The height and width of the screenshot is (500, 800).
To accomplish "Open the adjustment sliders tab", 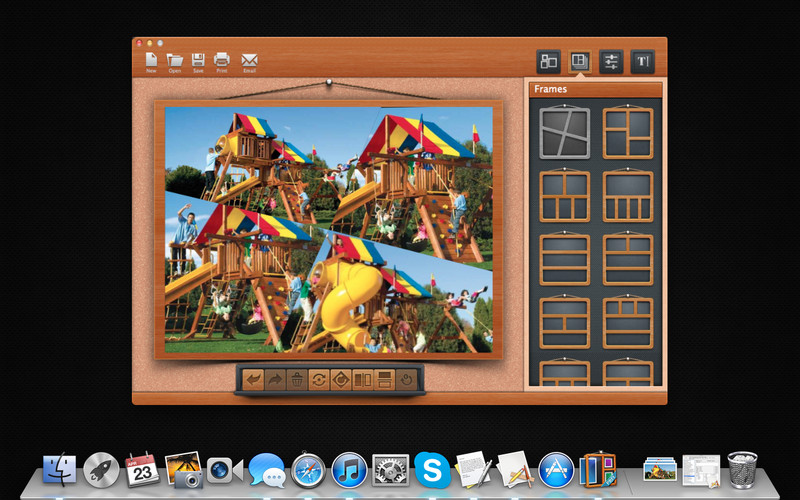I will pos(611,62).
